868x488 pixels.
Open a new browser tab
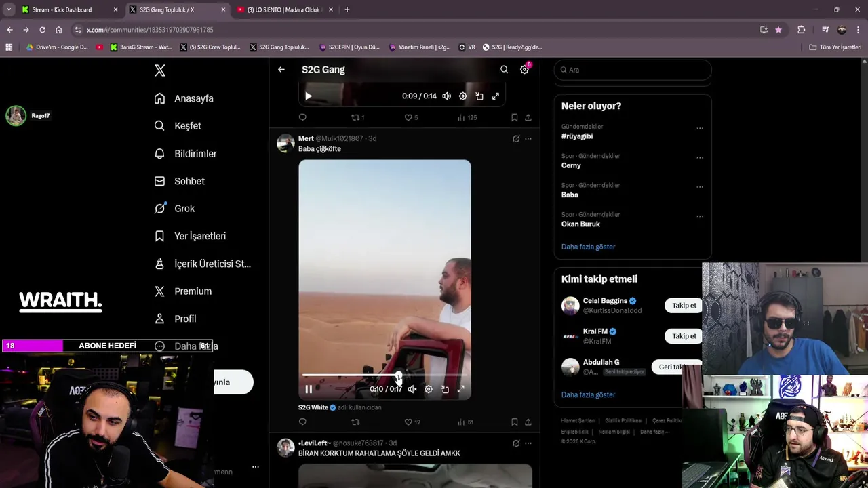pos(347,9)
